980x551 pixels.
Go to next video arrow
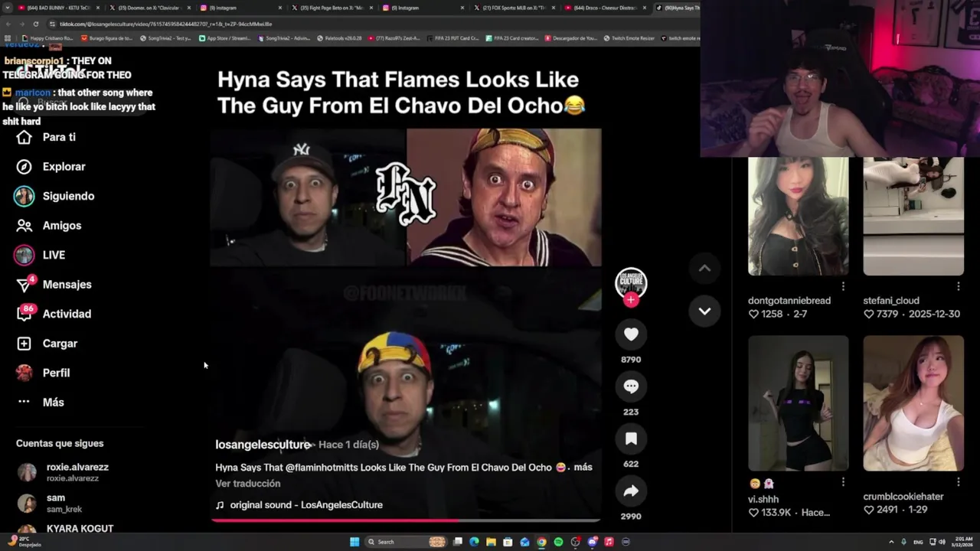[x=704, y=311]
